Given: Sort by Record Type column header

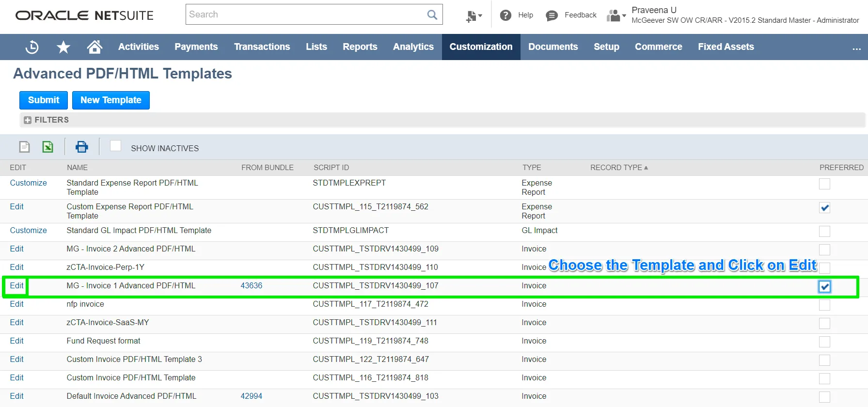Looking at the screenshot, I should (x=619, y=168).
